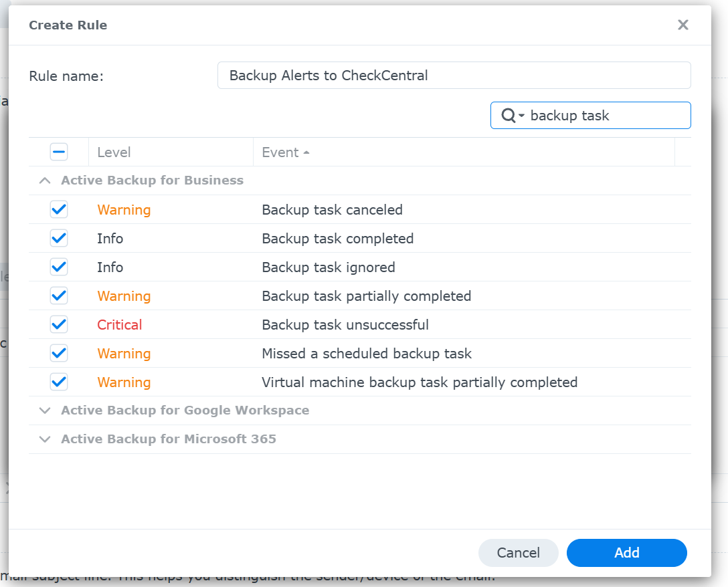Image resolution: width=728 pixels, height=587 pixels.
Task: Sort the list by the Level column
Action: tap(171, 152)
